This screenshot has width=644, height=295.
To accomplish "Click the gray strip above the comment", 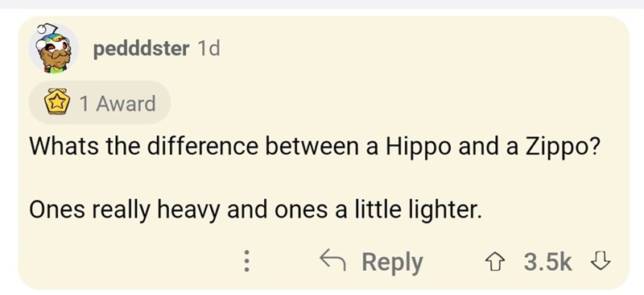I will coord(322,4).
